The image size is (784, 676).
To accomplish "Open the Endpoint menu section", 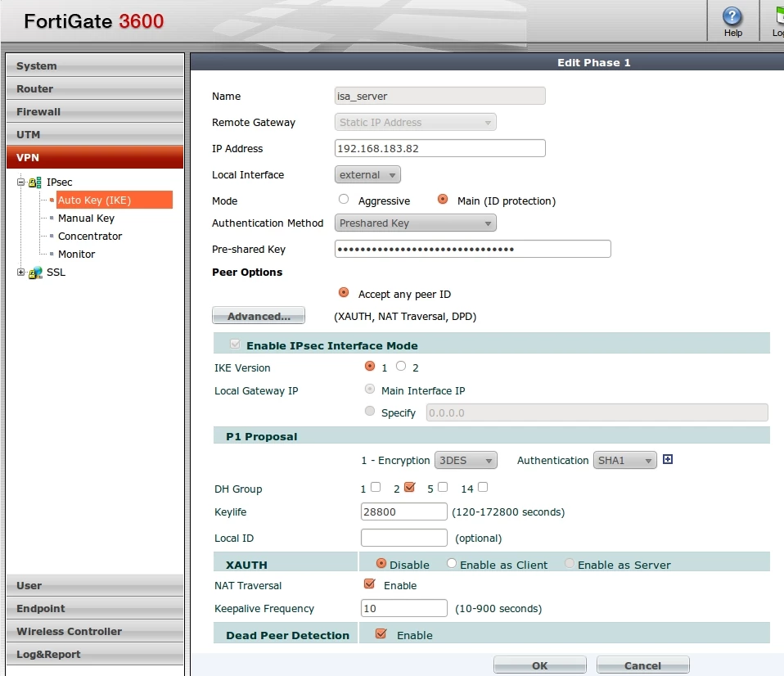I will [95, 609].
